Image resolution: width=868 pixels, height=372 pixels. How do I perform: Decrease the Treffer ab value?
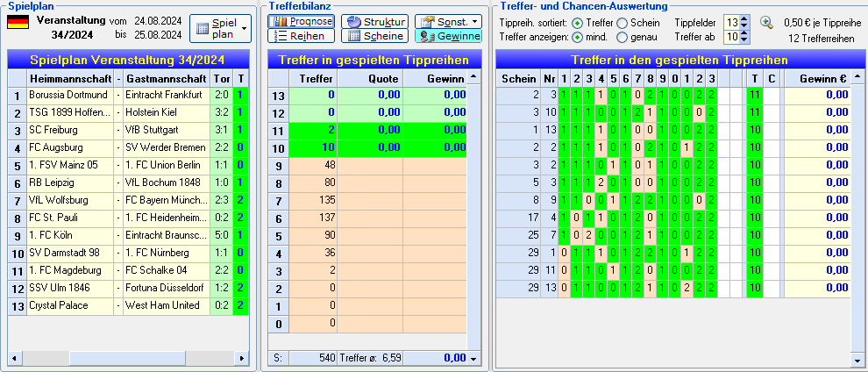pos(744,40)
